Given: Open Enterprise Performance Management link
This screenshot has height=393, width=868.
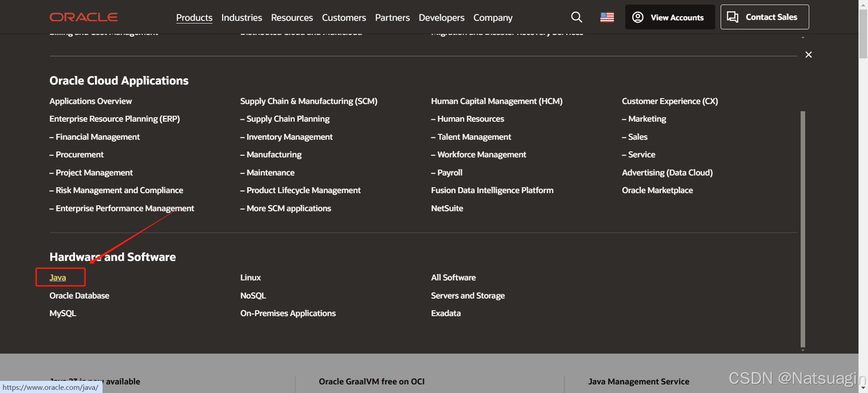Looking at the screenshot, I should pos(122,208).
